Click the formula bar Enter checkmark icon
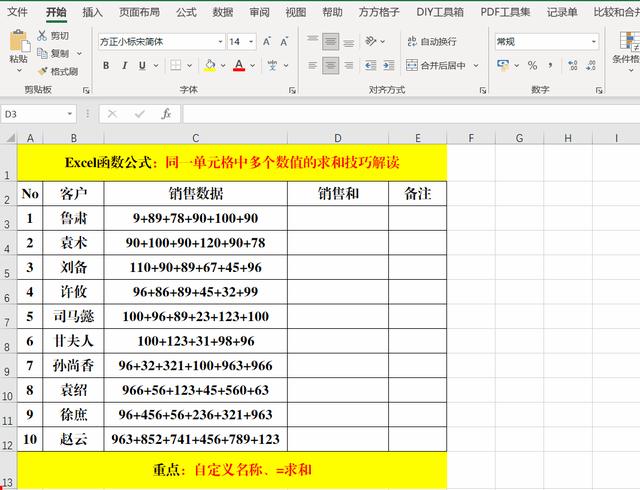This screenshot has width=640, height=490. pos(140,114)
